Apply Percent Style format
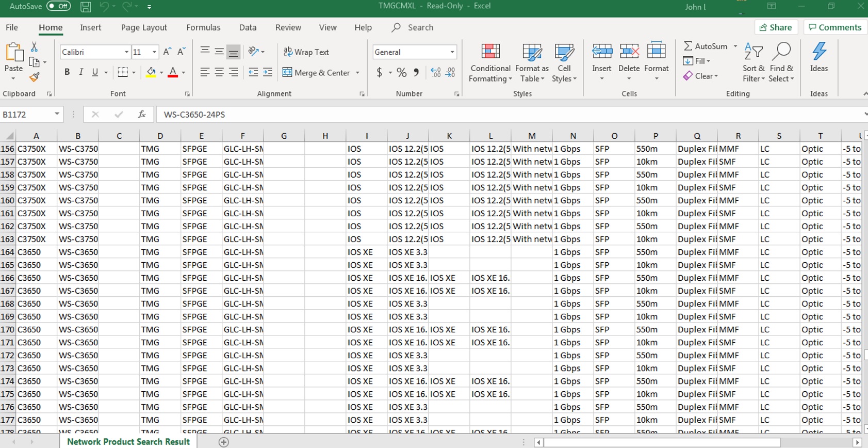868x448 pixels. tap(402, 73)
